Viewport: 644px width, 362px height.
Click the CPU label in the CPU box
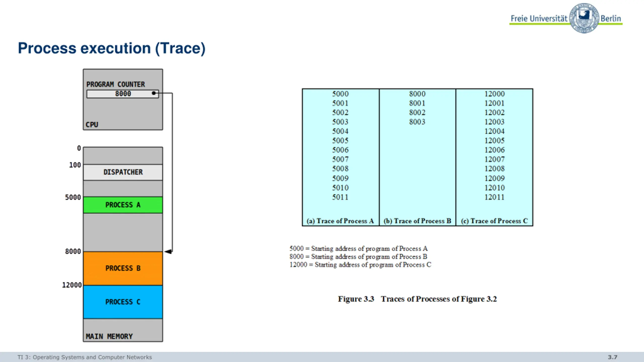click(x=92, y=125)
